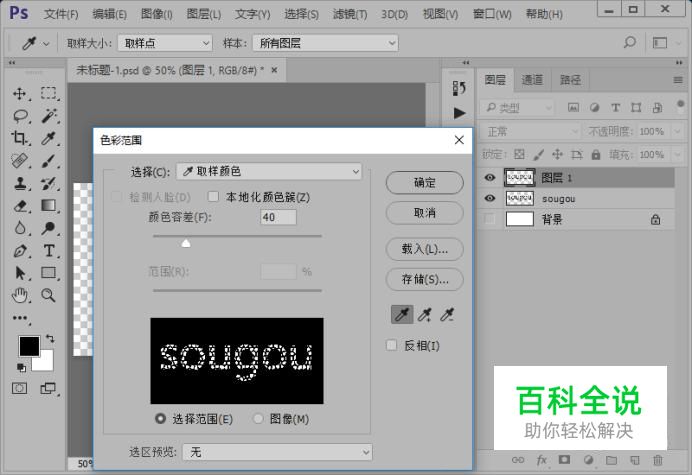Open the blend mode 正常 dropdown
This screenshot has height=475, width=692.
click(531, 132)
